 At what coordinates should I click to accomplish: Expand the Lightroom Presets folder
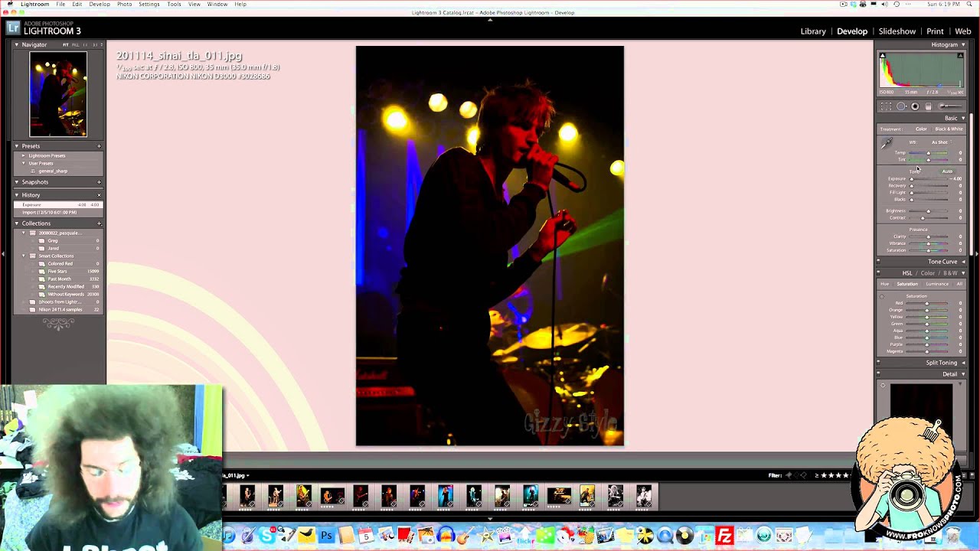23,155
